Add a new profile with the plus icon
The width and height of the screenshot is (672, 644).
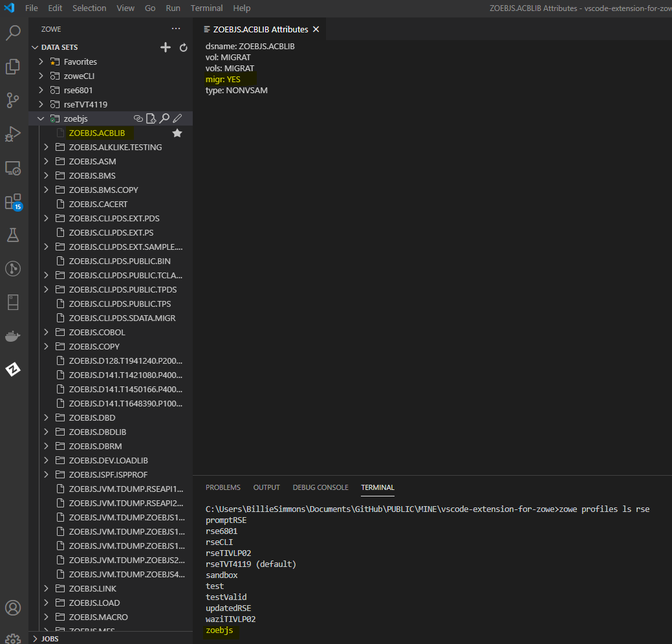click(166, 47)
